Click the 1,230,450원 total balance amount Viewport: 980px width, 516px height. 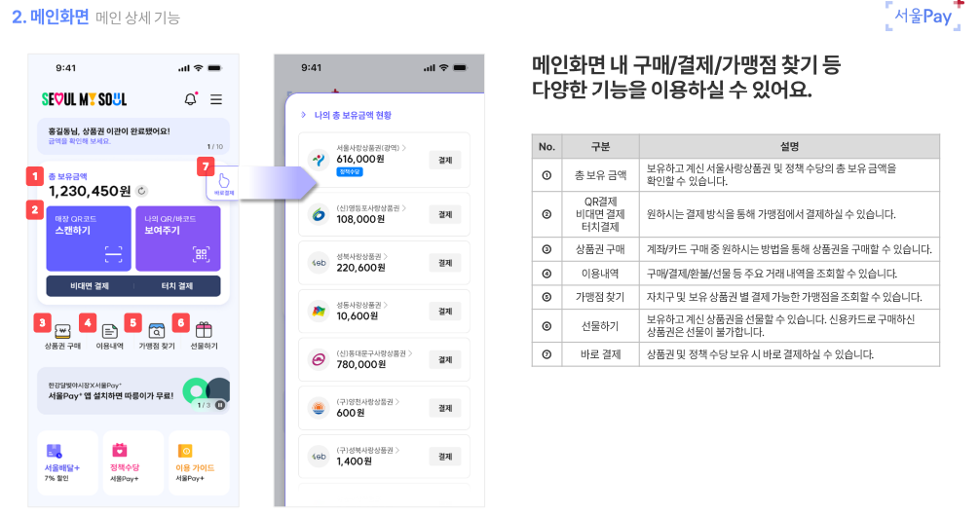(90, 191)
